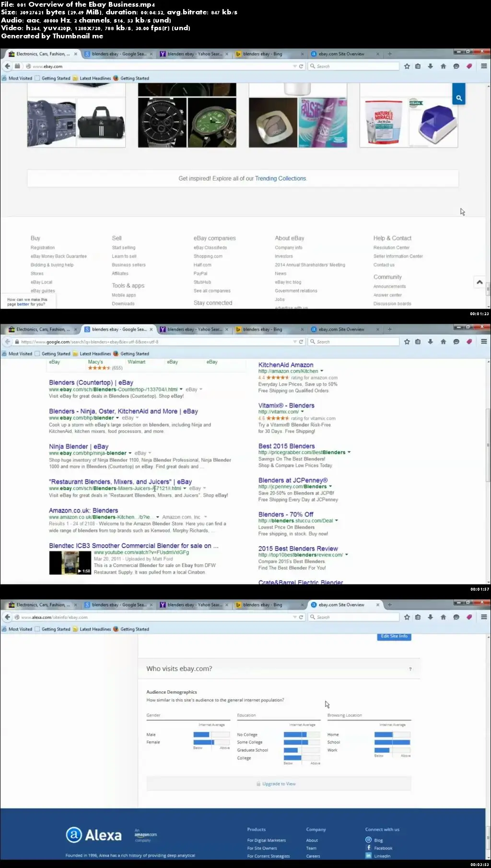The width and height of the screenshot is (491, 868).
Task: Expand the arrow next to the vitamix.com ad URL
Action: pyautogui.click(x=302, y=411)
